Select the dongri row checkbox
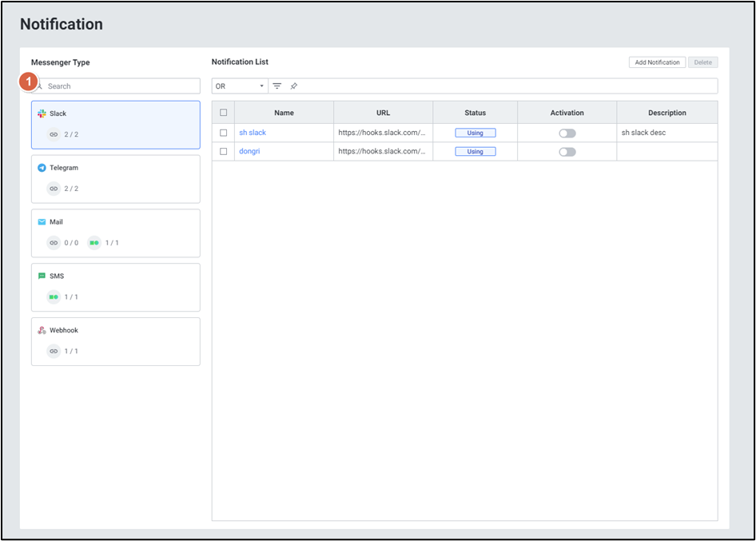This screenshot has width=756, height=541. point(224,151)
